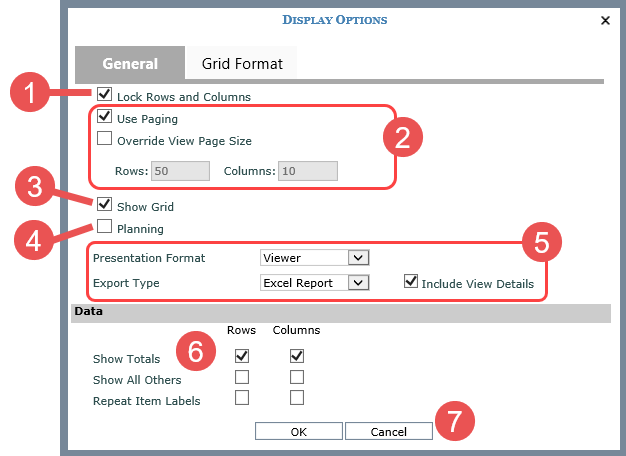Close the Display Options dialog

[605, 20]
